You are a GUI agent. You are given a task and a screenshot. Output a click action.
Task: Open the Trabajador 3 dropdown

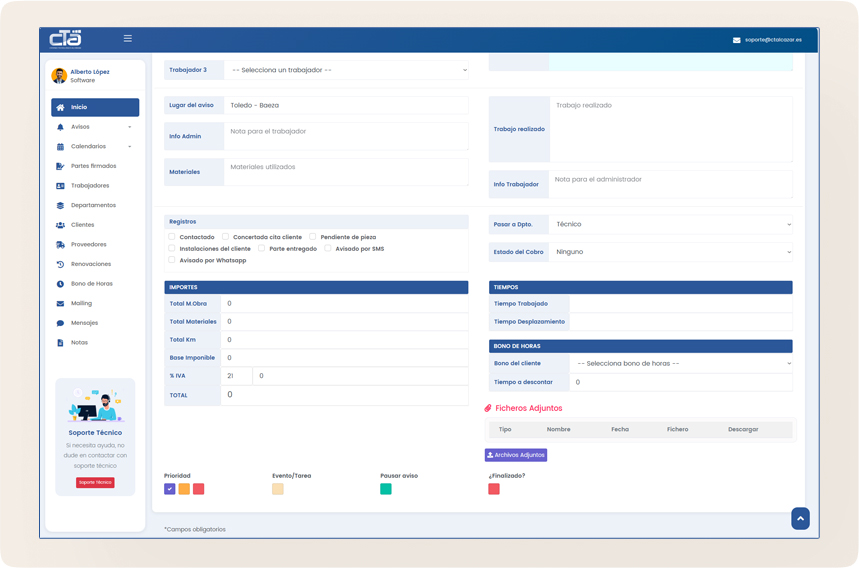346,70
